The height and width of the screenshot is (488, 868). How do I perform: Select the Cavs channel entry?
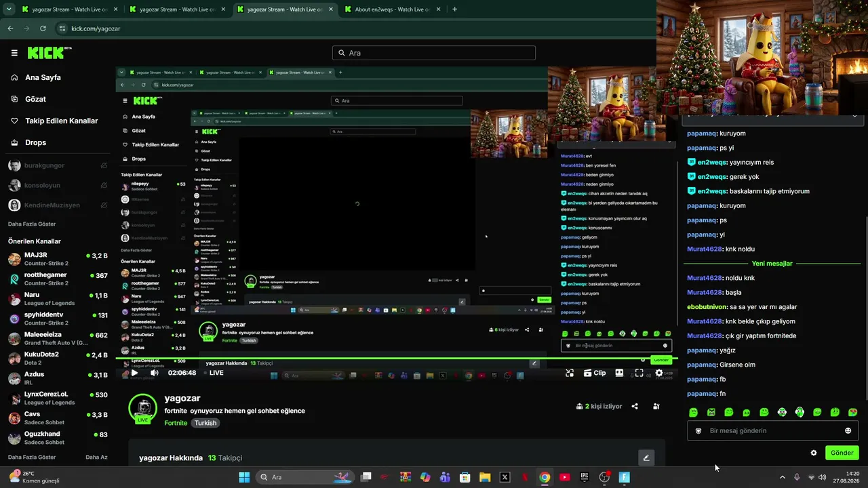click(x=58, y=418)
